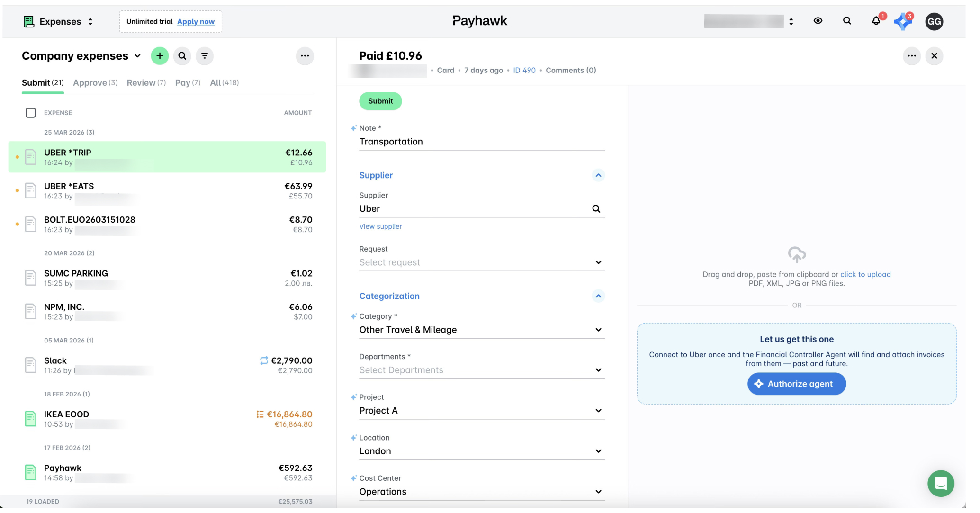Open the BOLT.EUO2603151028 expense
980x513 pixels.
pos(167,224)
